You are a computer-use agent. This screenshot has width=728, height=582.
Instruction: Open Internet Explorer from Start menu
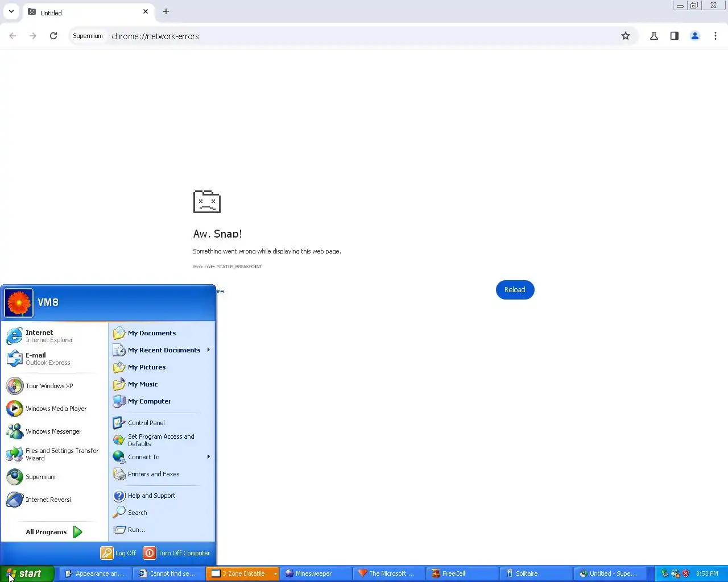click(x=54, y=336)
